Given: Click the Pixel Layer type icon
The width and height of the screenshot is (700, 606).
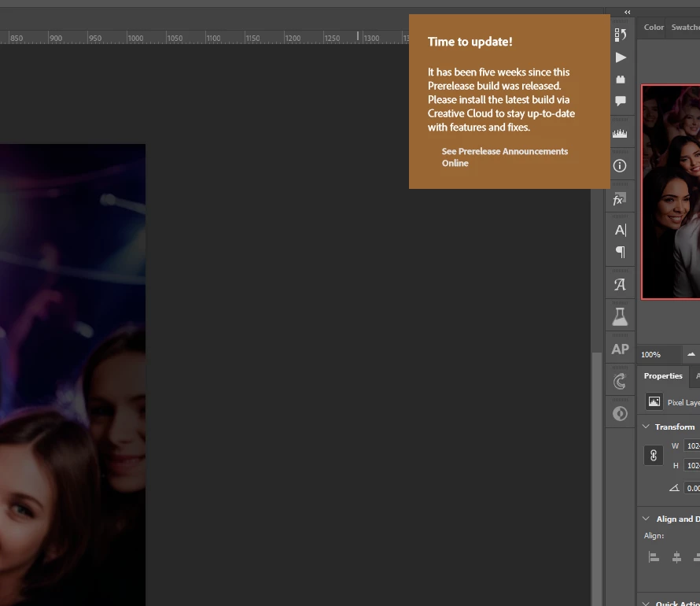Looking at the screenshot, I should click(654, 401).
